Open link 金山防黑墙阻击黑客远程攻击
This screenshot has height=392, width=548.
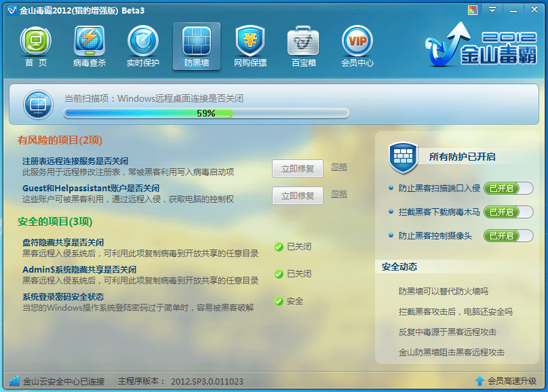tap(452, 352)
